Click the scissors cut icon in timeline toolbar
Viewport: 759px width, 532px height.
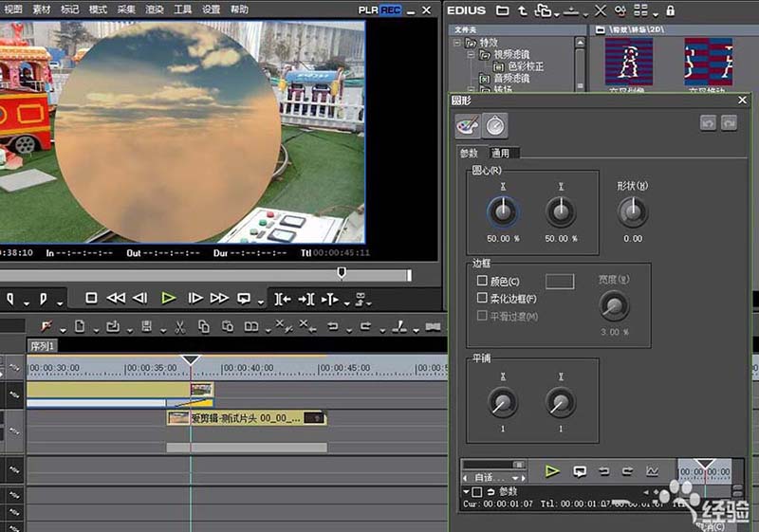[178, 327]
